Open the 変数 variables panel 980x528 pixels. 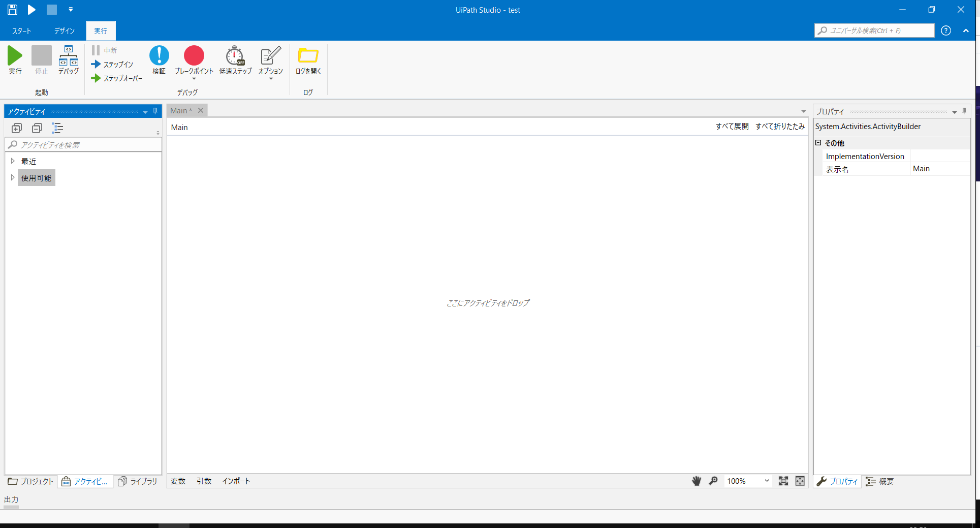pyautogui.click(x=178, y=481)
